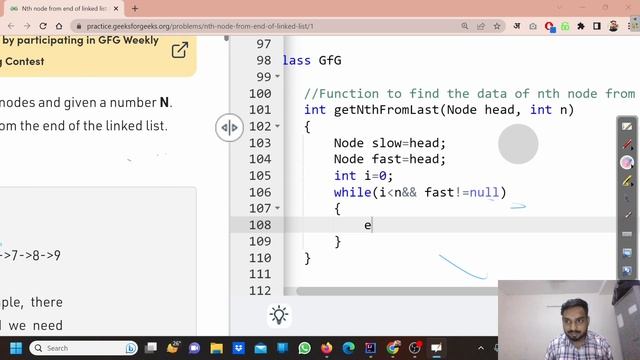This screenshot has width=640, height=360.
Task: Open the Extensions puzzle menu
Action: (x=581, y=26)
